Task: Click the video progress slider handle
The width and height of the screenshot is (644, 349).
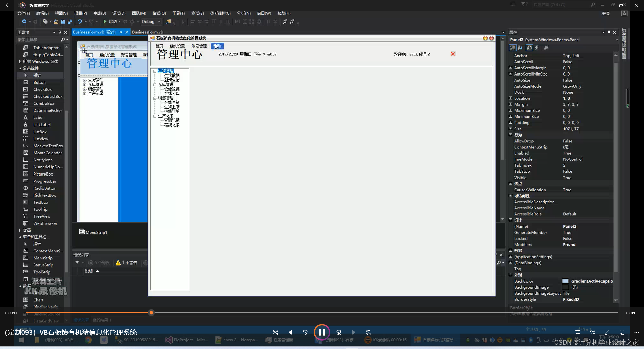Action: 151,313
